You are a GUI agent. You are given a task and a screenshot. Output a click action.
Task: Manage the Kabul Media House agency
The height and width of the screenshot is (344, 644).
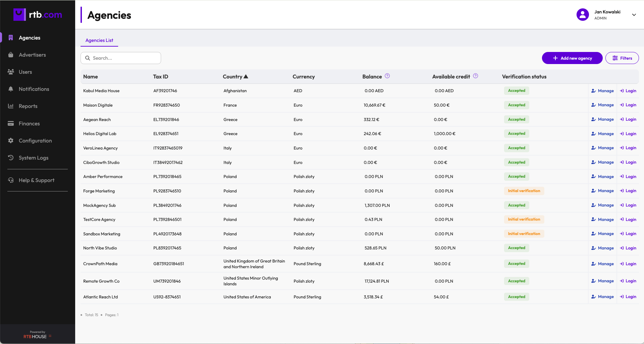point(602,91)
